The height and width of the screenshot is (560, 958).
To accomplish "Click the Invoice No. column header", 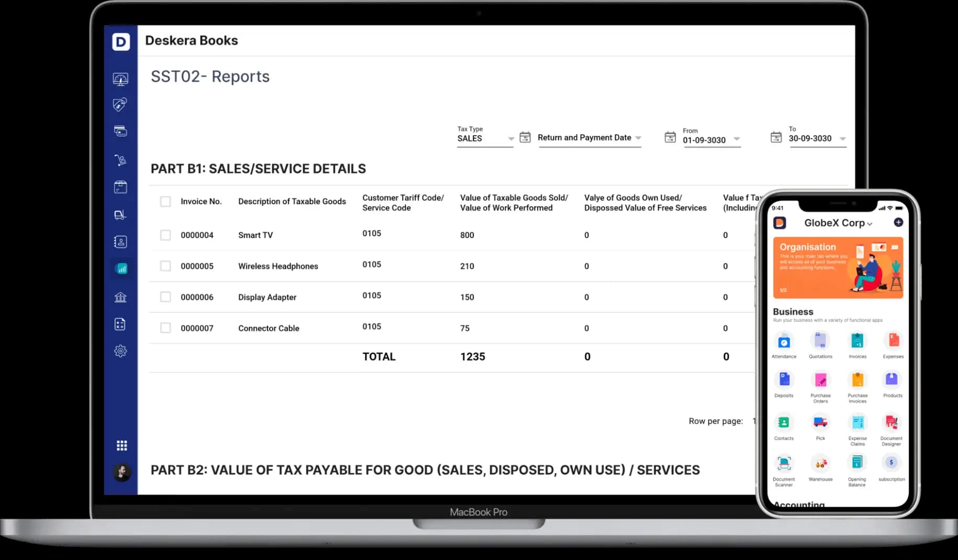I will [201, 201].
